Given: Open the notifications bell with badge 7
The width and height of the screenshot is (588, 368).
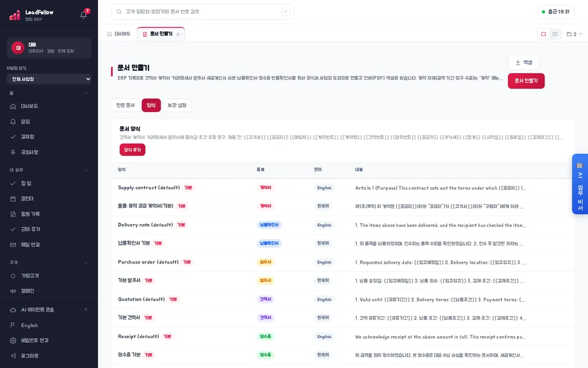Looking at the screenshot, I should pyautogui.click(x=84, y=14).
